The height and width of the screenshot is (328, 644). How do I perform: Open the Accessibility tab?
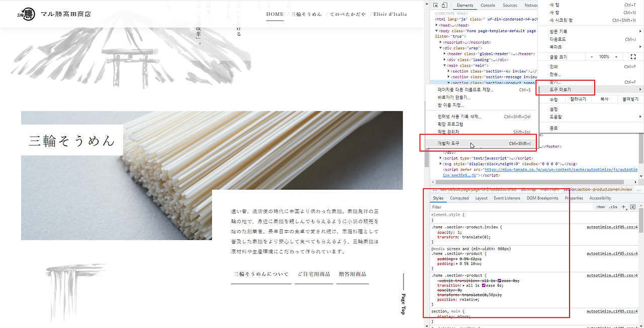[600, 198]
